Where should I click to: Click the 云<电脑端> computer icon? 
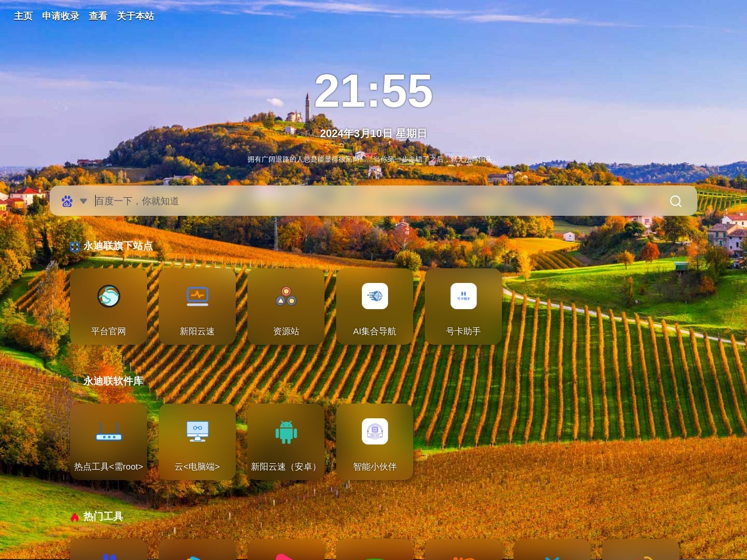click(x=197, y=432)
